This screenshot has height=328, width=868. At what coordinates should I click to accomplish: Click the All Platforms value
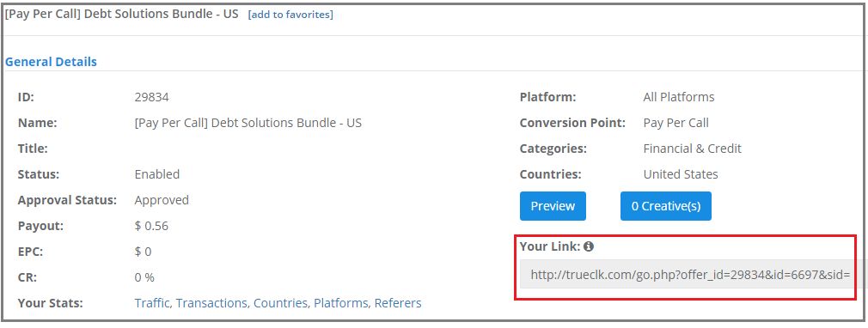point(679,97)
